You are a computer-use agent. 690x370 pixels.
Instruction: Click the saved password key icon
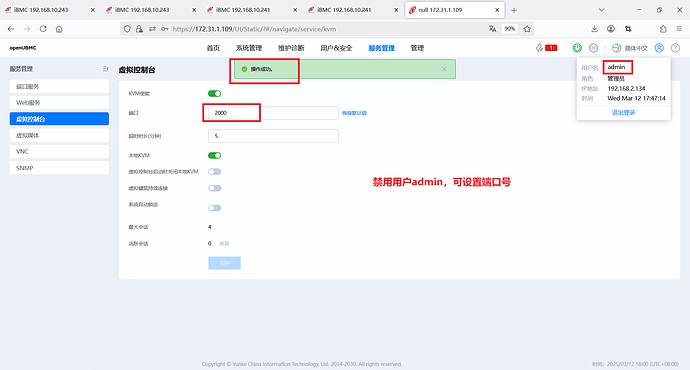click(x=165, y=29)
